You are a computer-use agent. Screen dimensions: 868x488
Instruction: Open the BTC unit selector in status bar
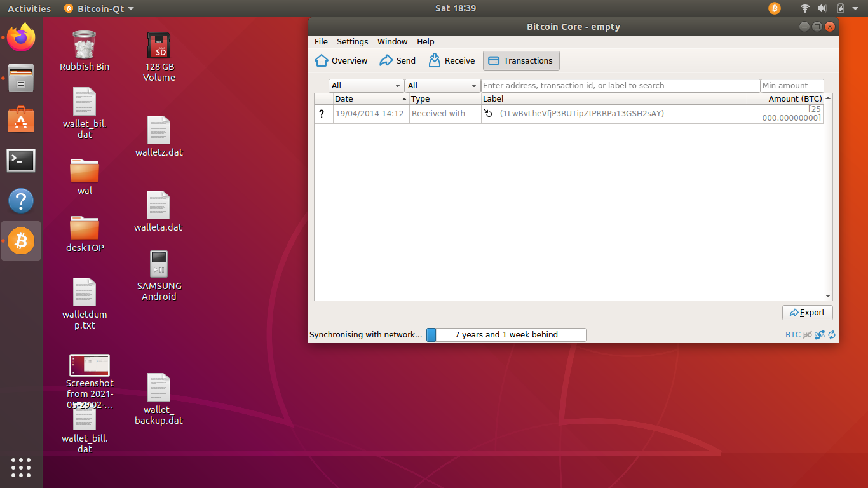(793, 335)
